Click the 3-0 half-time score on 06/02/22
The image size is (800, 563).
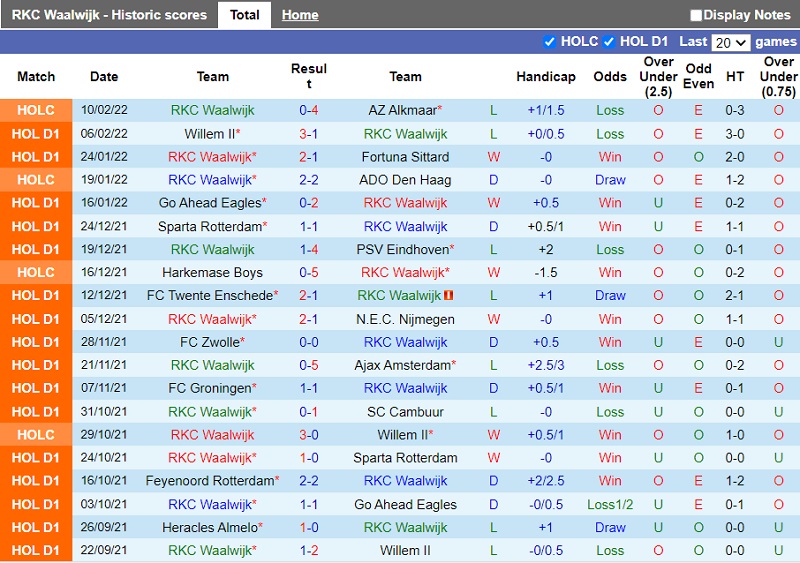tap(735, 134)
